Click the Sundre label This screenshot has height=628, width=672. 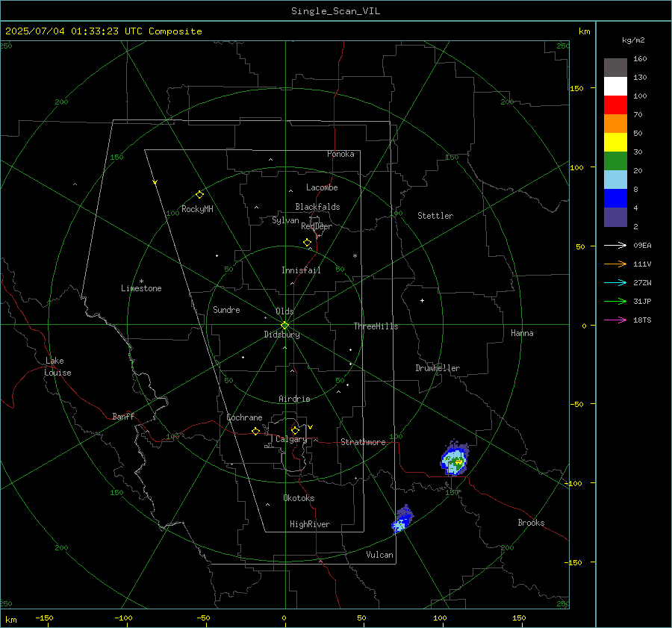(x=226, y=310)
